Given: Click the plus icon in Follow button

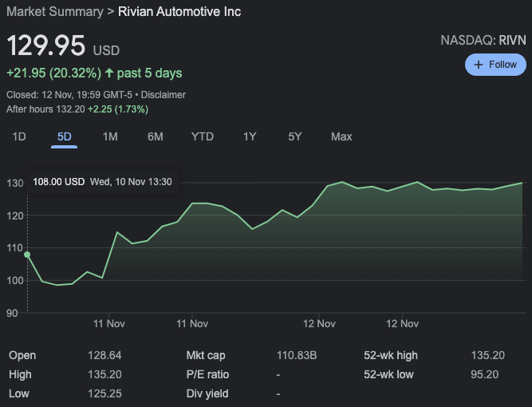Looking at the screenshot, I should click(x=479, y=65).
